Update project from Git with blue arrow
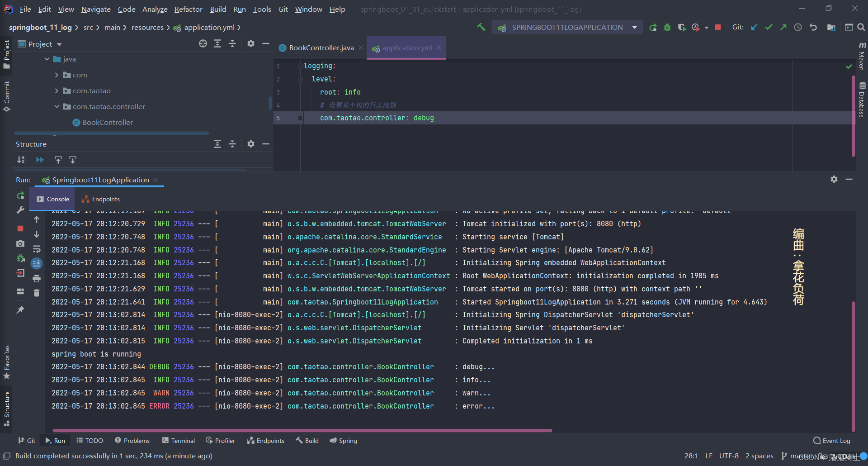The image size is (868, 466). [754, 28]
